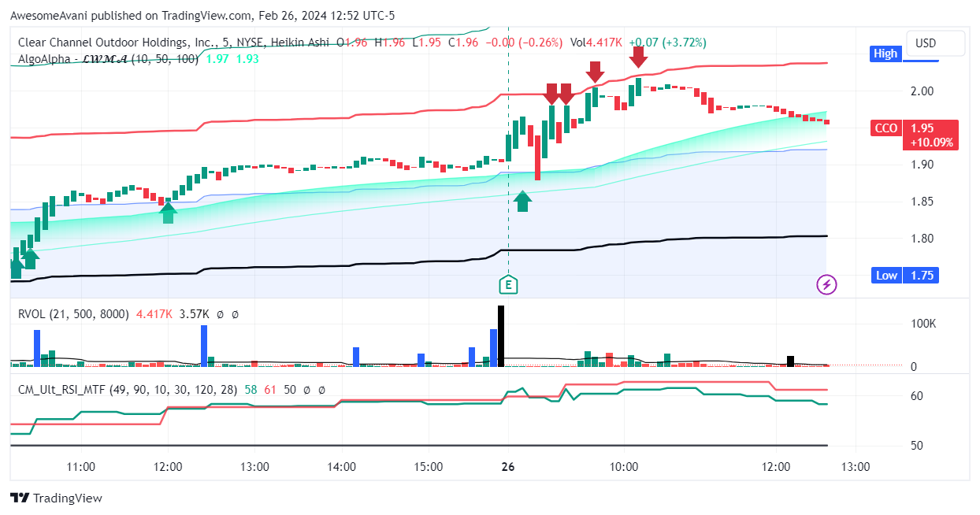This screenshot has width=980, height=515.
Task: Click the Low 1.75 price label
Action: 904,275
